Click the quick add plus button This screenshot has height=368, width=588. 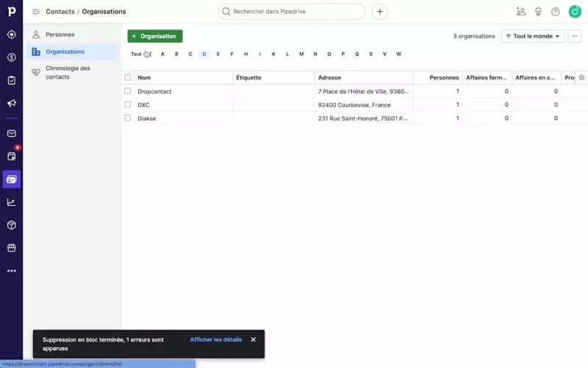(x=379, y=12)
